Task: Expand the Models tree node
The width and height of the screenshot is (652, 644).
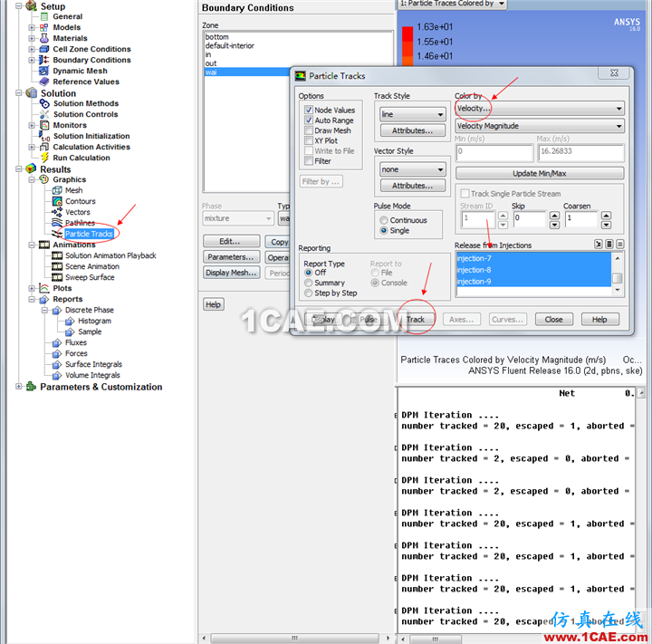Action: click(32, 27)
